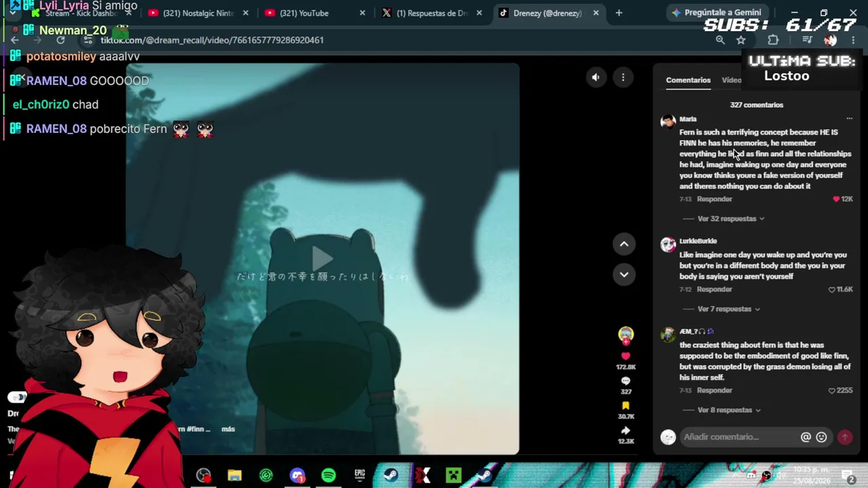Image resolution: width=868 pixels, height=488 pixels.
Task: Expand Ver 7 respuestas
Action: 729,309
